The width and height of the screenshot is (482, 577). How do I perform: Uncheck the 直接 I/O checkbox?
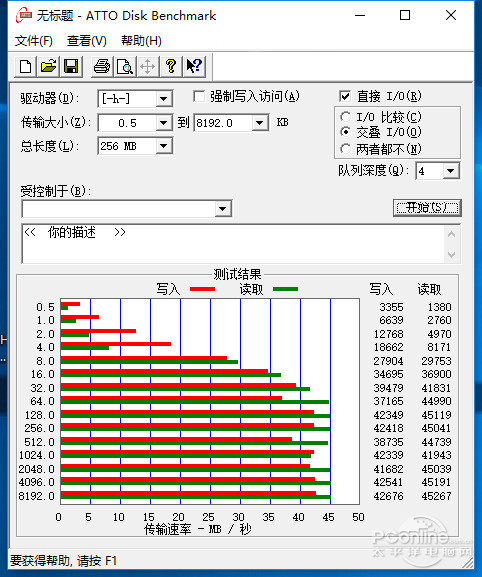point(345,96)
